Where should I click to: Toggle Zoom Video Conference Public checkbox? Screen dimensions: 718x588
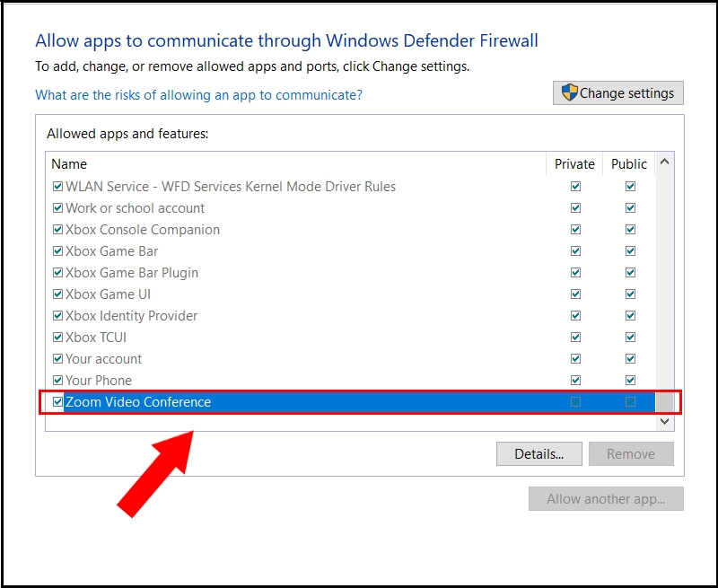[630, 402]
